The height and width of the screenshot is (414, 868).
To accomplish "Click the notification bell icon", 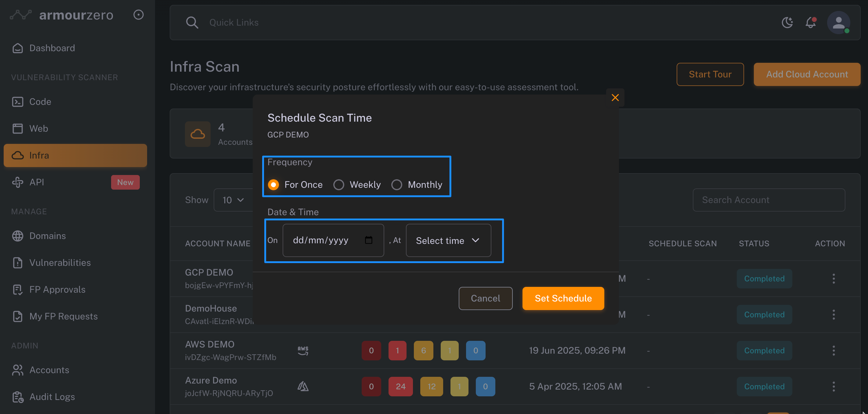I will click(810, 23).
